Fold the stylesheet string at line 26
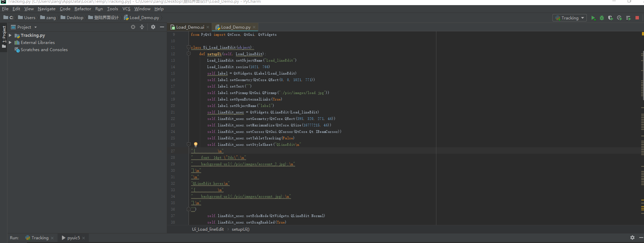Viewport: 644px width, 243px height. [x=189, y=145]
